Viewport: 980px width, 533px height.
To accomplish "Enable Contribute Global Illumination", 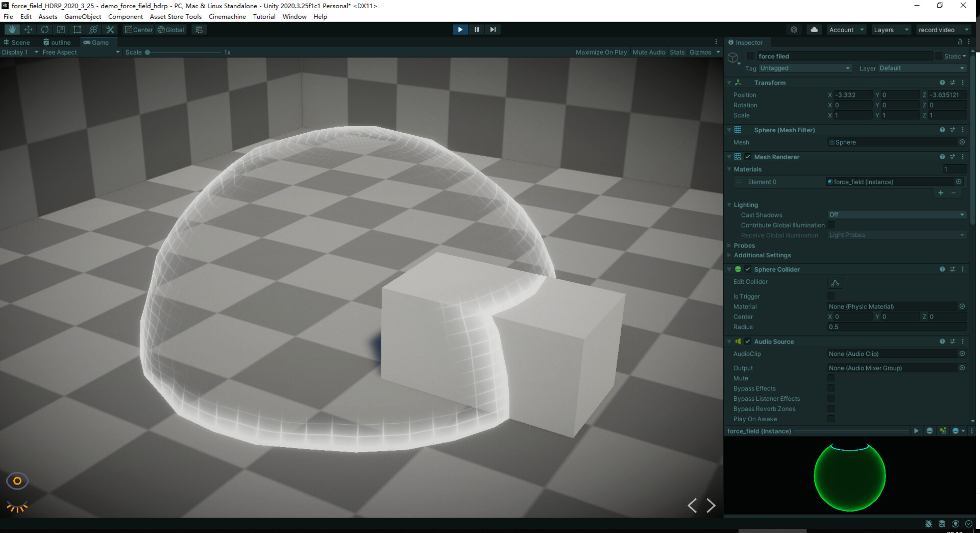I will pos(831,225).
